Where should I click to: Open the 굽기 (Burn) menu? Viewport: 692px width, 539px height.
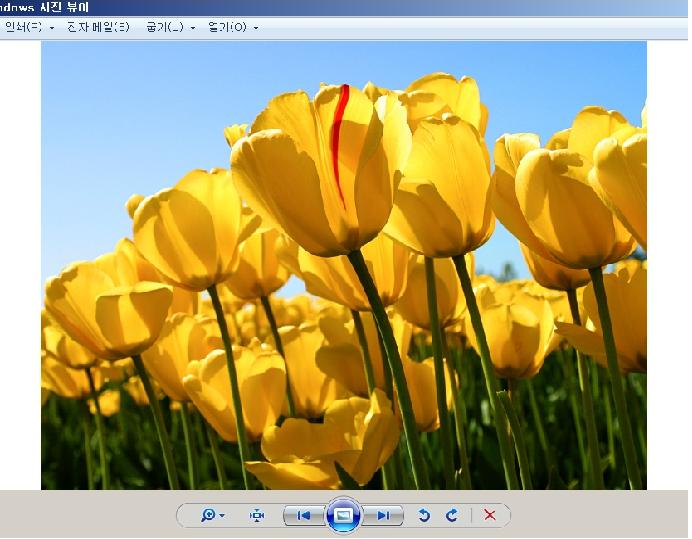165,27
